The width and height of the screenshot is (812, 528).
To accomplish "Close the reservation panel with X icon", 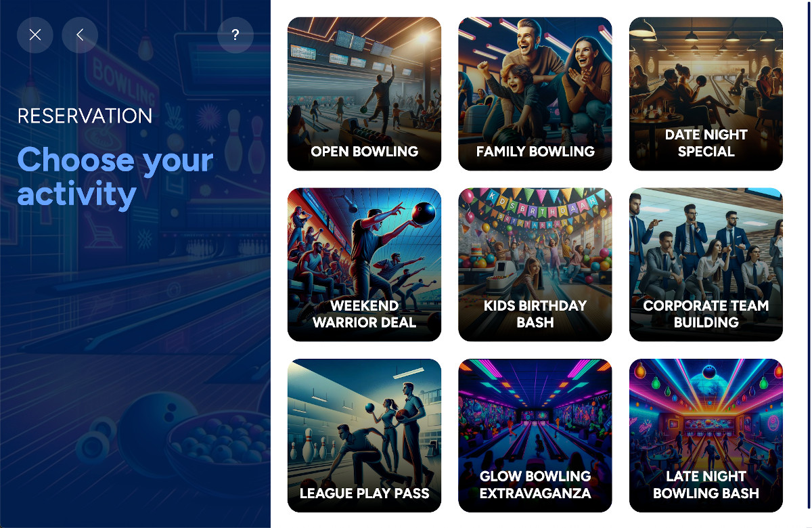I will [x=35, y=35].
